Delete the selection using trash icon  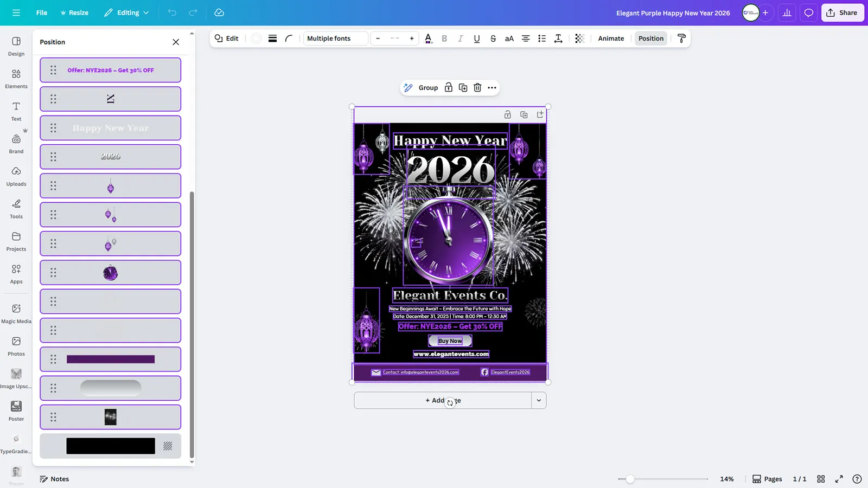tap(477, 88)
